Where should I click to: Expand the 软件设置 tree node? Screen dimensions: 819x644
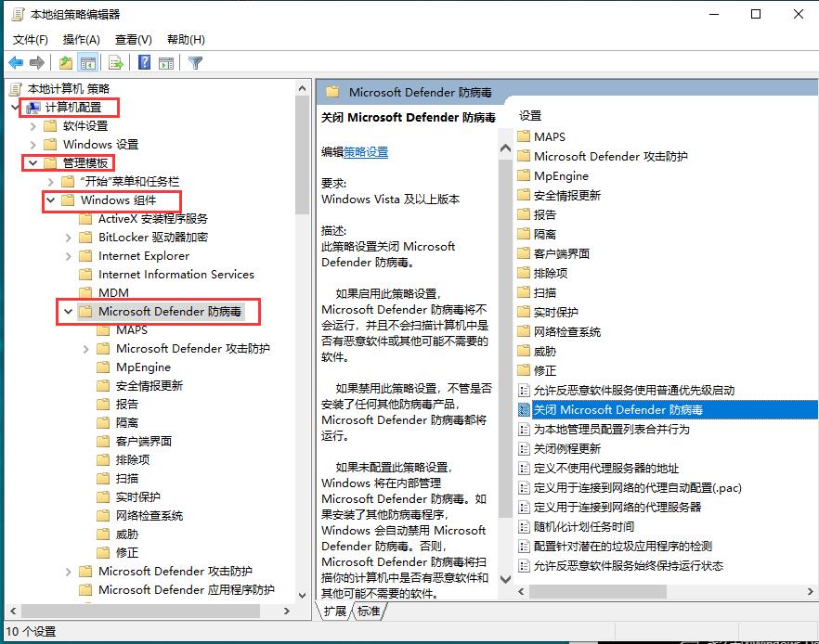click(33, 126)
